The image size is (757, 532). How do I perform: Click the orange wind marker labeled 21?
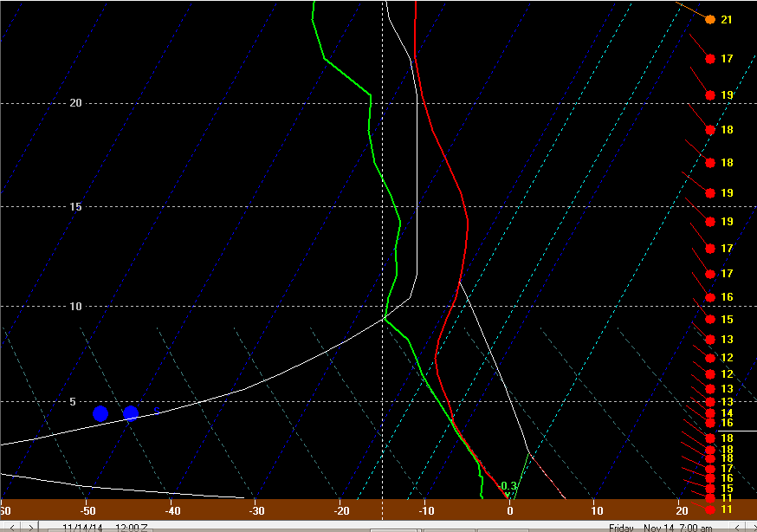[x=710, y=19]
